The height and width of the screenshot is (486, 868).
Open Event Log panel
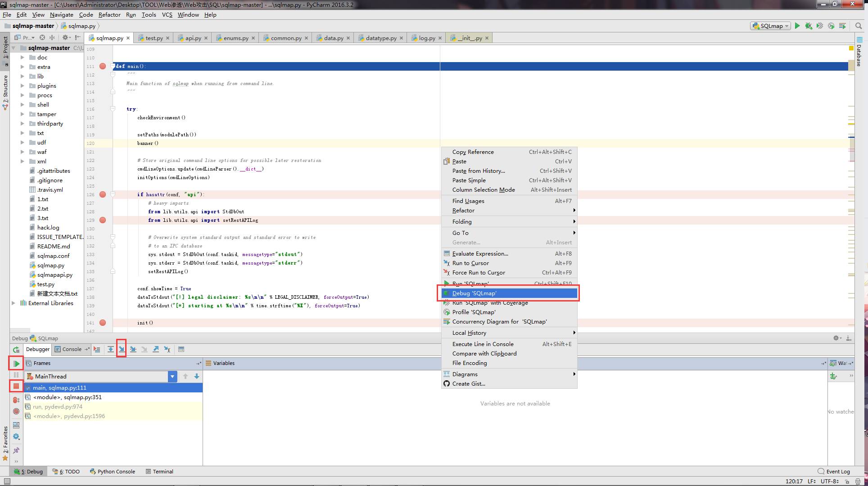pos(834,472)
